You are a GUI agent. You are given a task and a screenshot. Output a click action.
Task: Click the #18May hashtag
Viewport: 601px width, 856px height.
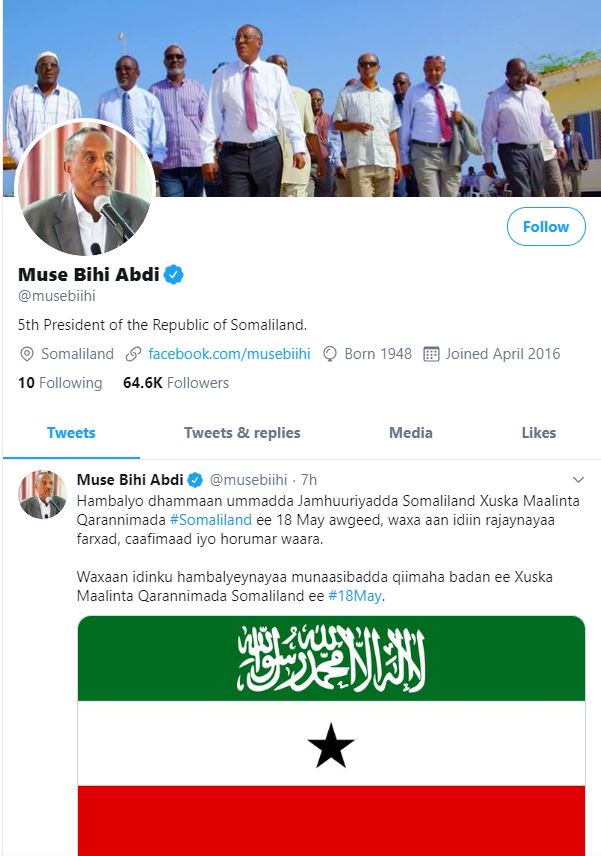tap(355, 596)
